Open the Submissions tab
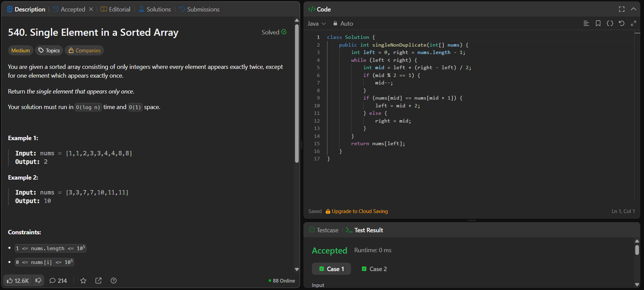 [199, 9]
